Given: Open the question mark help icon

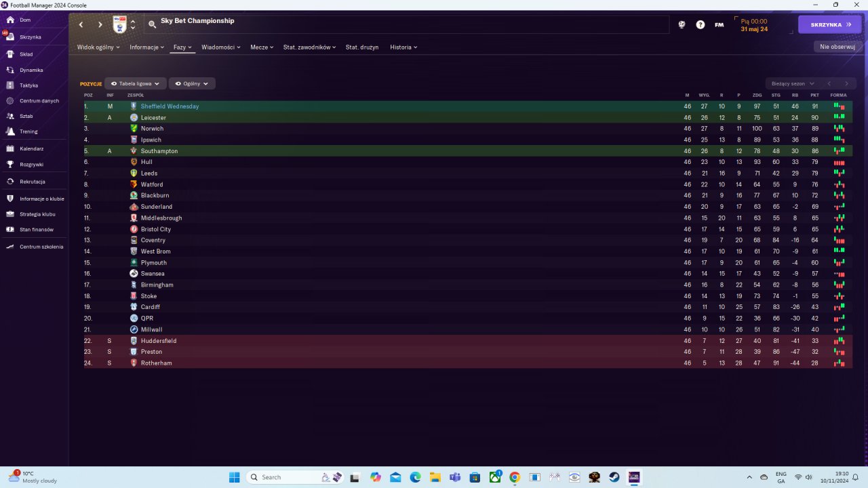Looking at the screenshot, I should click(x=701, y=24).
